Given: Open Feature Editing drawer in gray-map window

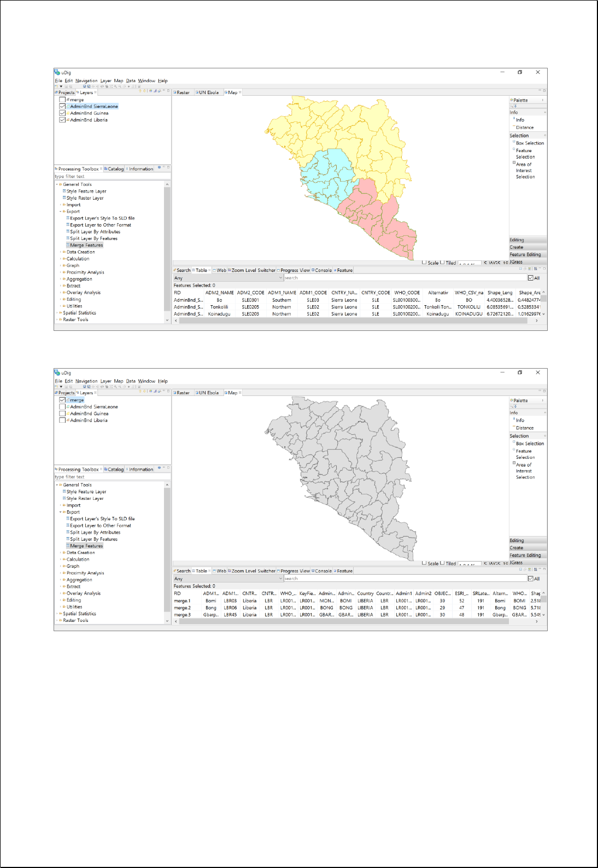Looking at the screenshot, I should click(x=527, y=555).
